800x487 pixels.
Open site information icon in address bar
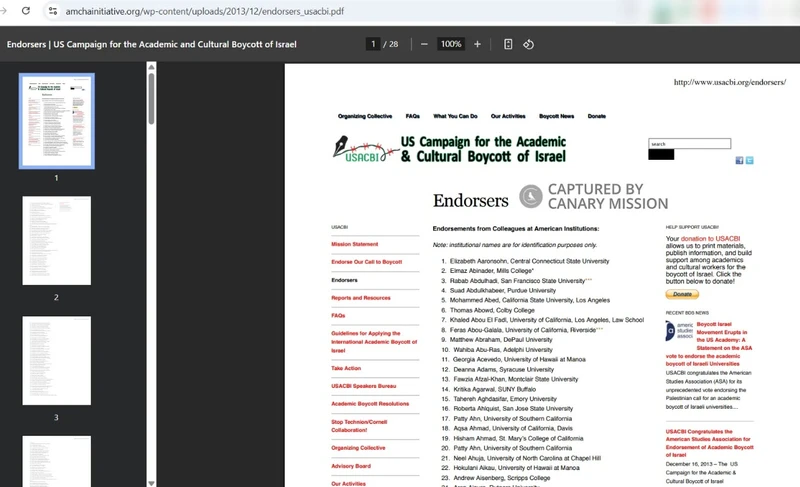coord(53,11)
